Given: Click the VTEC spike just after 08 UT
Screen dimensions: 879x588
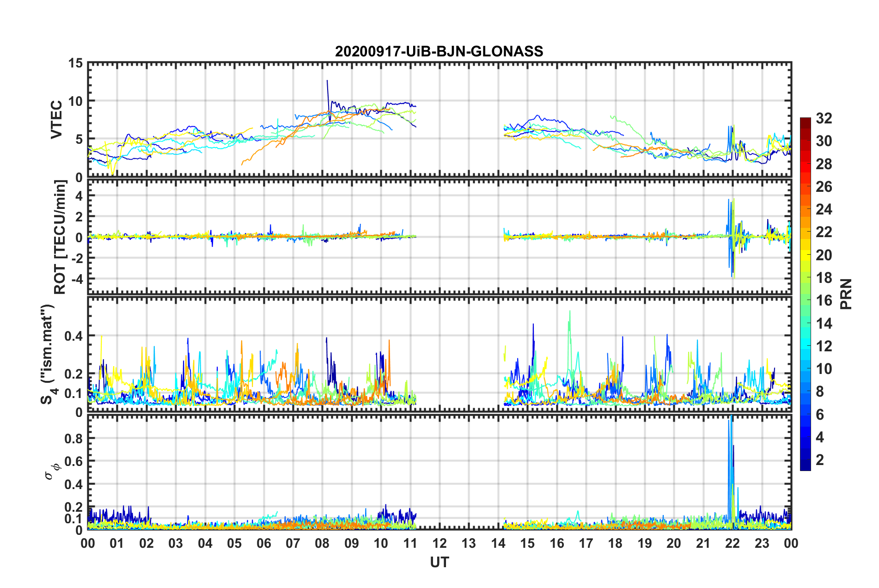Looking at the screenshot, I should [328, 100].
